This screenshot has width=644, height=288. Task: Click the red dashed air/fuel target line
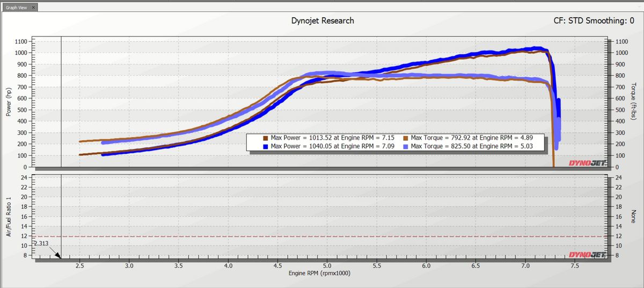(322, 236)
